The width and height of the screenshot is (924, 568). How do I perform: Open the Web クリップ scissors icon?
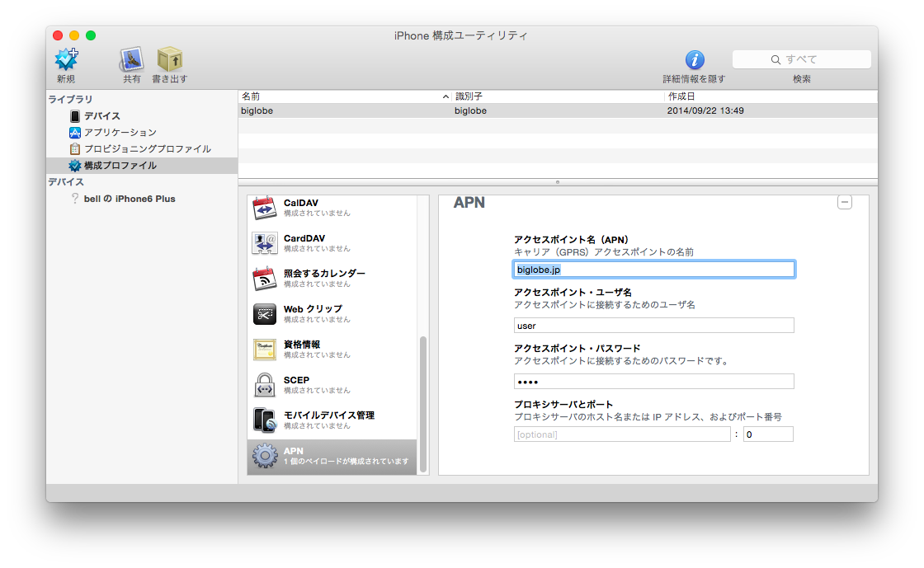coord(265,314)
